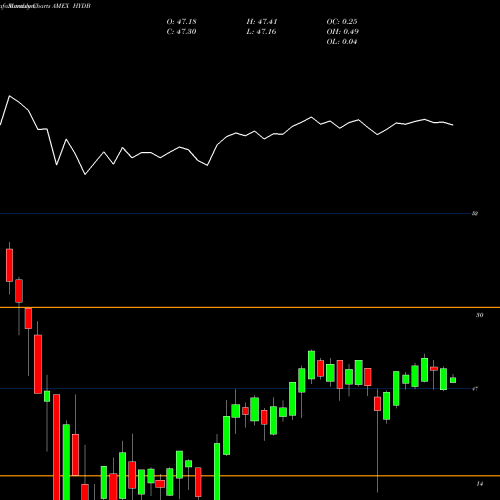Select the last green candlestick on the chart

[453, 380]
